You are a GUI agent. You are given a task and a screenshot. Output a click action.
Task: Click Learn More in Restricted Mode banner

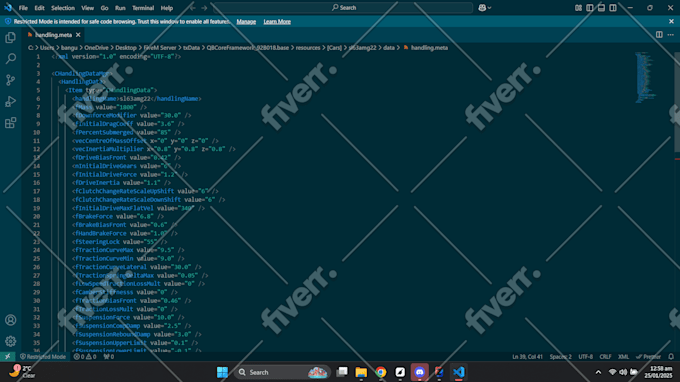coord(277,22)
